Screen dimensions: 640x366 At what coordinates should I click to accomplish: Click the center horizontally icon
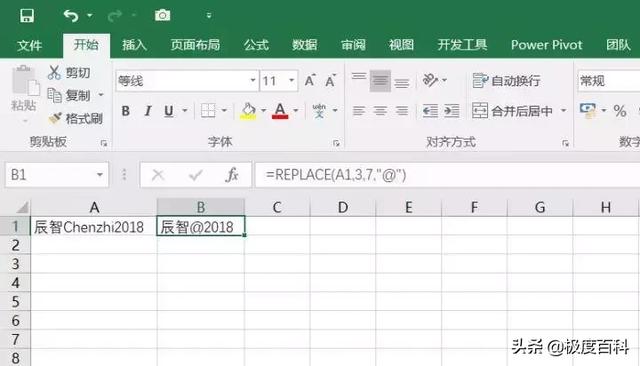point(380,111)
